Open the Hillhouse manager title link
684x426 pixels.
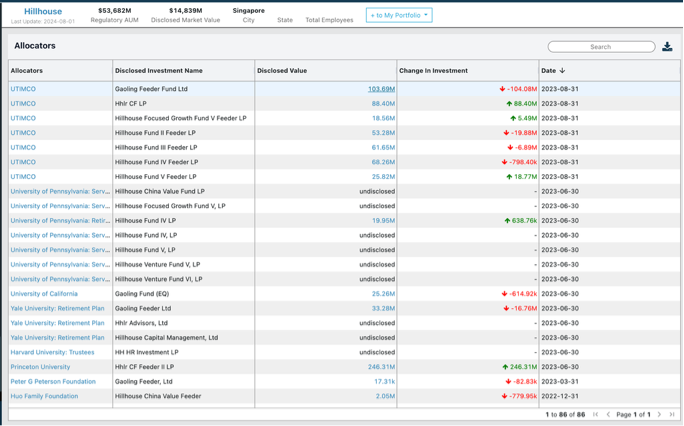(43, 11)
